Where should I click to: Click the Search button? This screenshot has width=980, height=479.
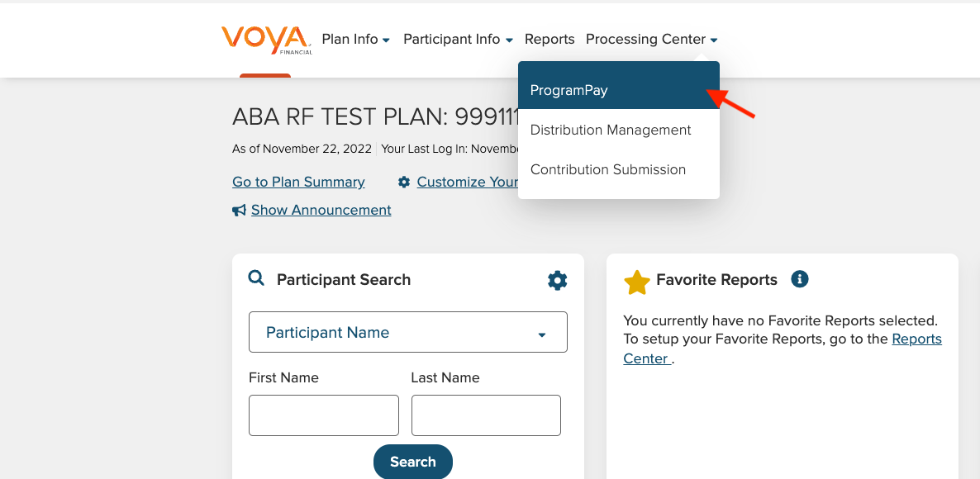(x=412, y=462)
